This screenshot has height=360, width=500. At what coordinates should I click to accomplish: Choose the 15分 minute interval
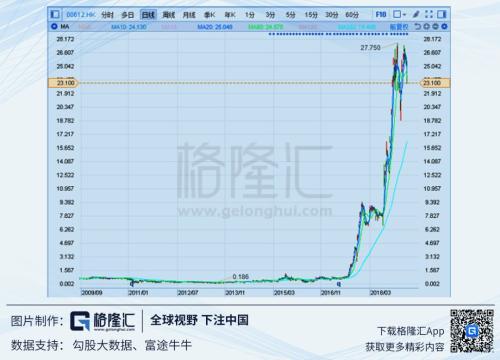point(311,15)
